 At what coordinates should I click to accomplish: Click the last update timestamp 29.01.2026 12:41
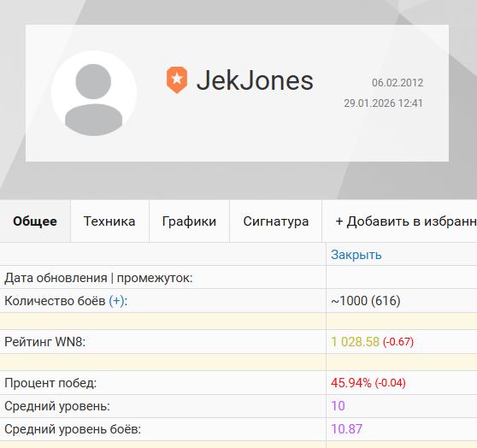pyautogui.click(x=383, y=103)
